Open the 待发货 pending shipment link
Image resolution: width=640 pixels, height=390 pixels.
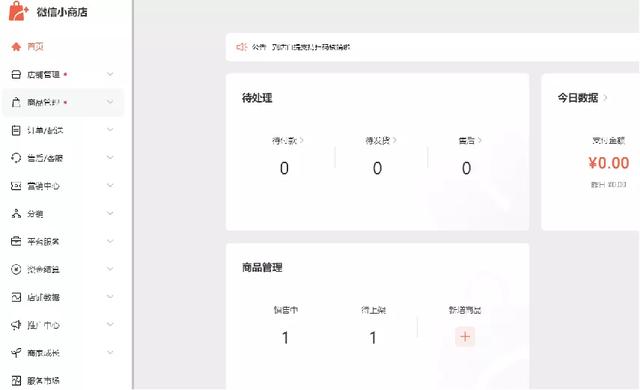(x=381, y=141)
